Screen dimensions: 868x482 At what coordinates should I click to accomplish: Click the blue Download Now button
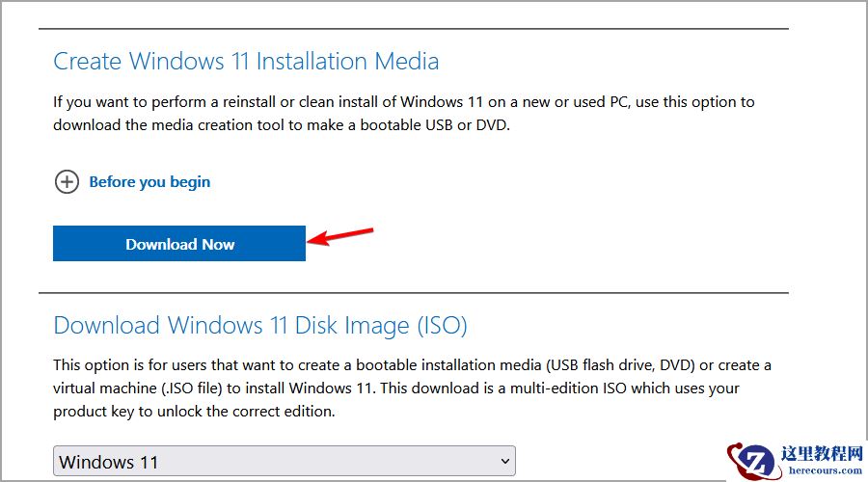(x=178, y=243)
